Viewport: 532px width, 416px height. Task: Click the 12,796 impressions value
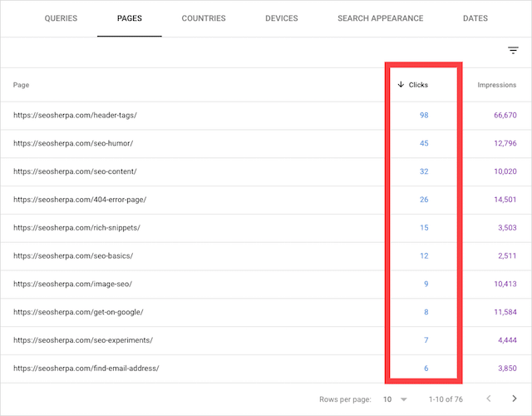pyautogui.click(x=505, y=143)
